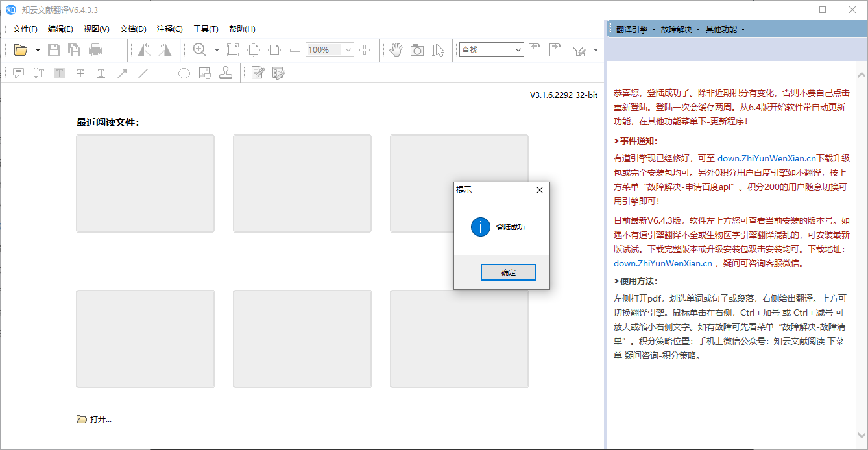Screen dimensions: 868x450
Task: Open the 文档(D) menu
Action: [x=133, y=29]
